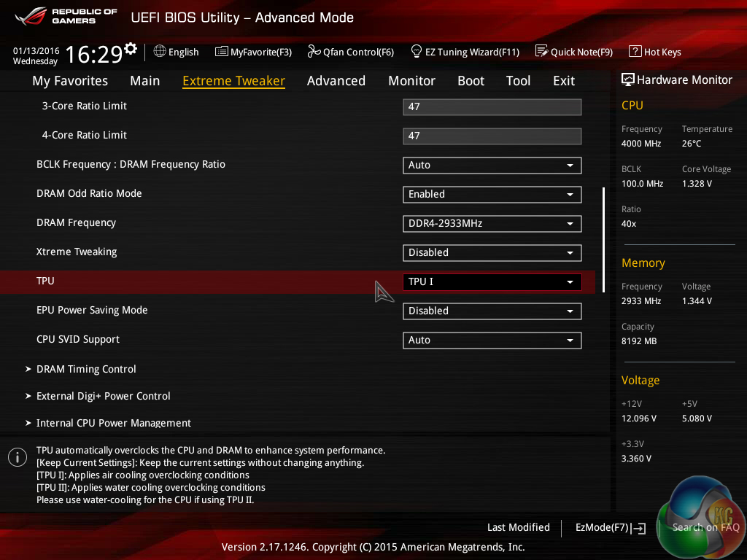
Task: Switch to the Boot tab
Action: point(471,81)
